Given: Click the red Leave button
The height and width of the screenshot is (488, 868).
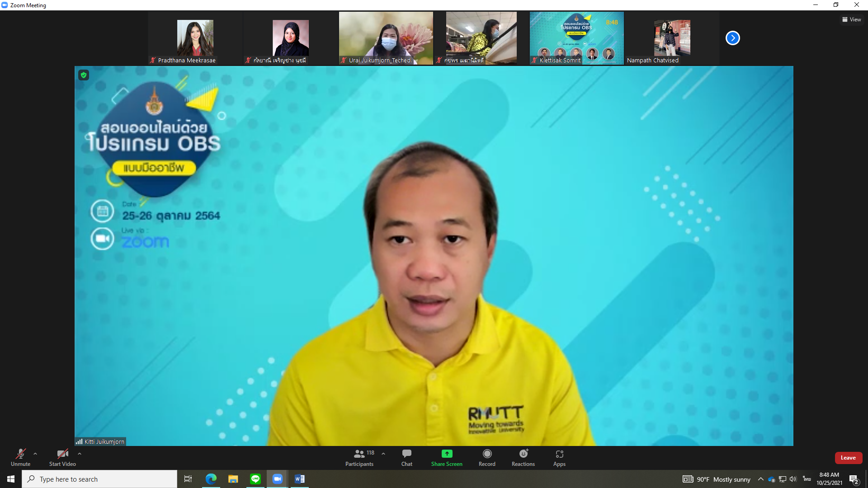Looking at the screenshot, I should click(848, 458).
